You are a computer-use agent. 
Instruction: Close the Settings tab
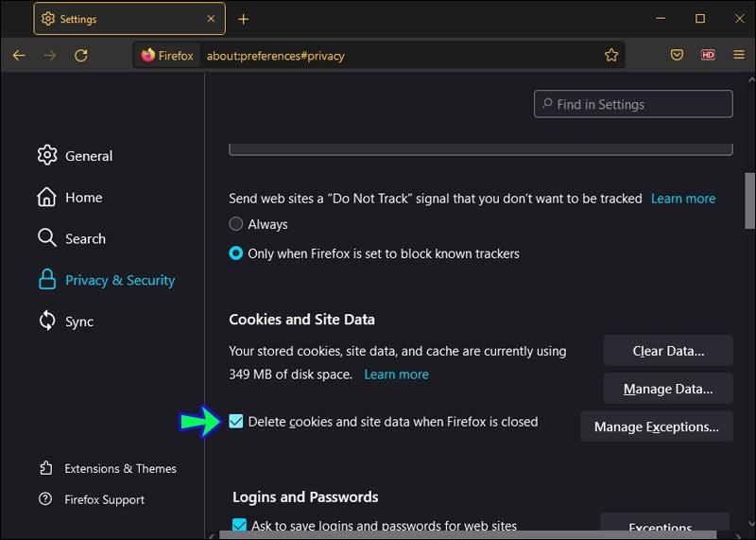point(211,19)
